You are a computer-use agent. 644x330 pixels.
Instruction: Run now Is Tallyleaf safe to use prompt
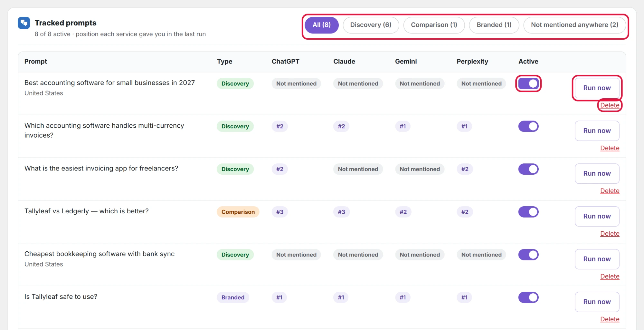tap(597, 302)
